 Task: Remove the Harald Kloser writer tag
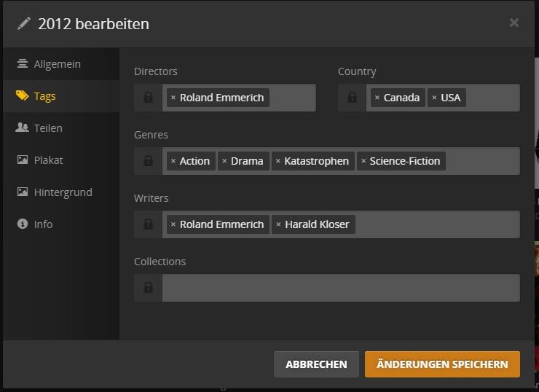coord(278,224)
